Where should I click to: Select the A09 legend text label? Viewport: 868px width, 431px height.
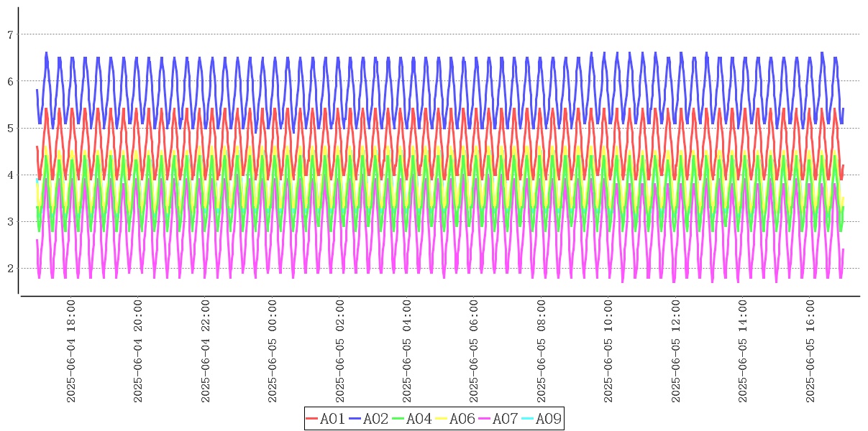548,419
